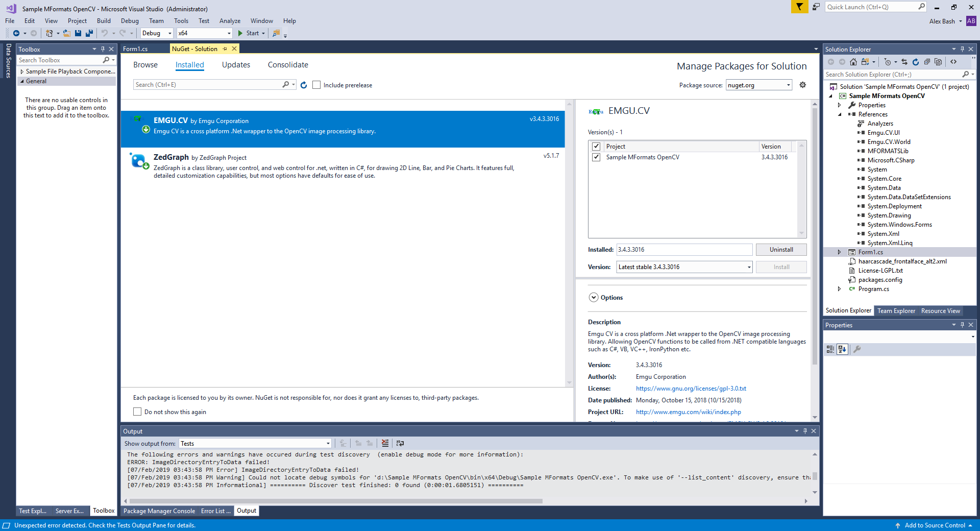Image resolution: width=980 pixels, height=531 pixels.
Task: Open Package Manager Console tab
Action: pyautogui.click(x=159, y=511)
